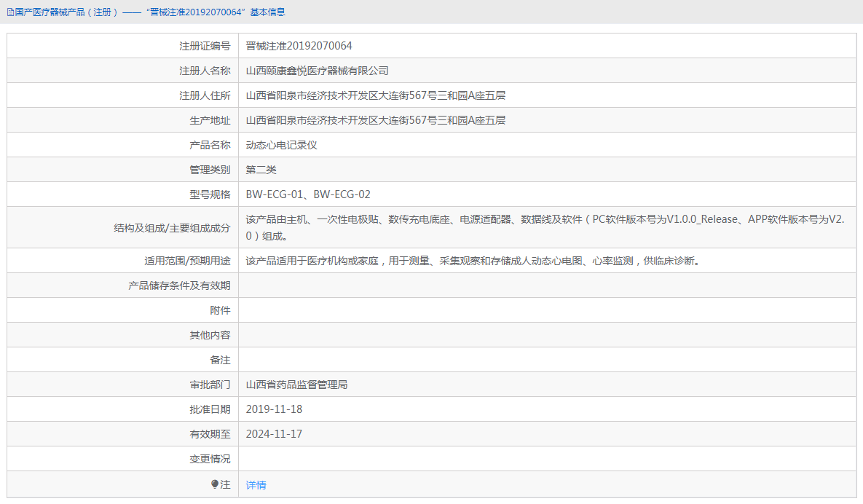This screenshot has width=863, height=504.
Task: Select the model text BW-ECG-01、BW-ECG-02
Action: pyautogui.click(x=308, y=194)
